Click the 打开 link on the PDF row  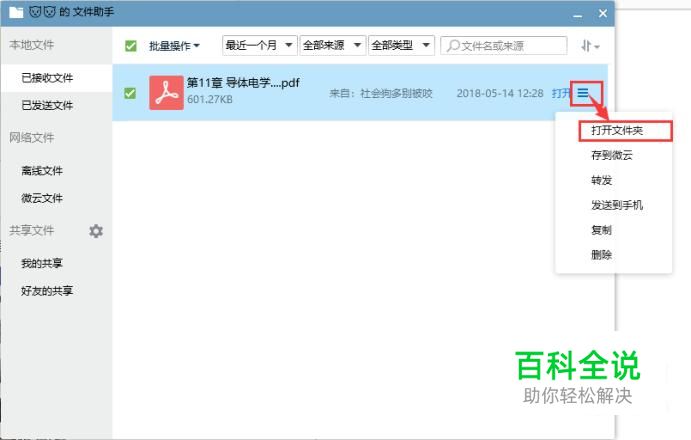tap(561, 93)
